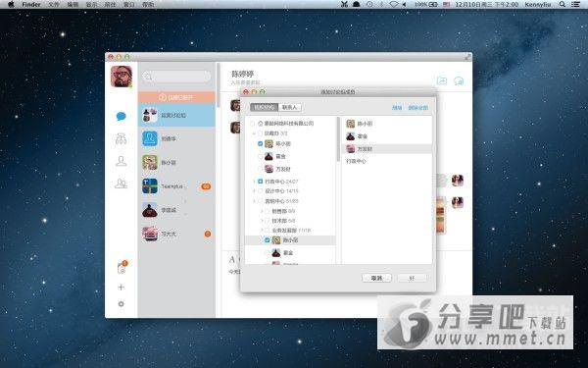Open the group contacts icon in sidebar
588x368 pixels.
[x=121, y=184]
